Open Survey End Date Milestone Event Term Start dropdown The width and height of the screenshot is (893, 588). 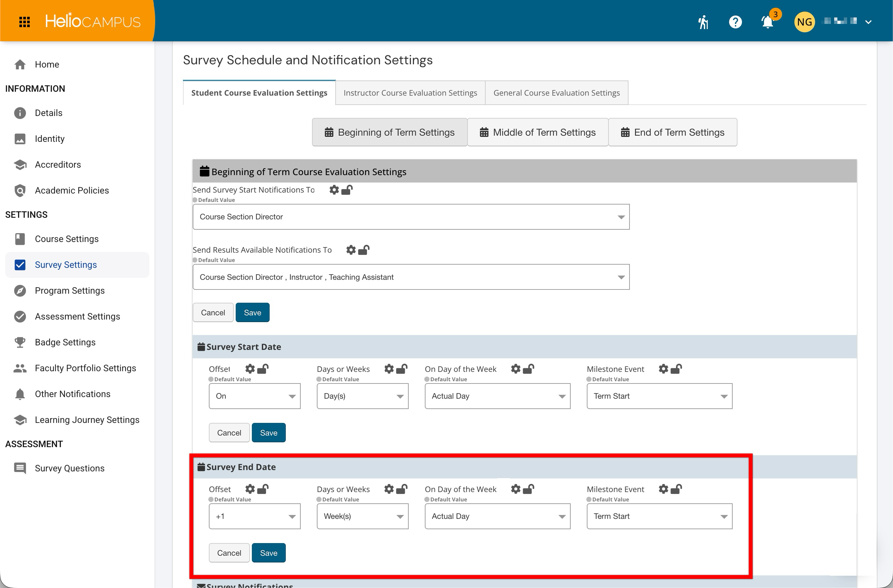click(659, 516)
